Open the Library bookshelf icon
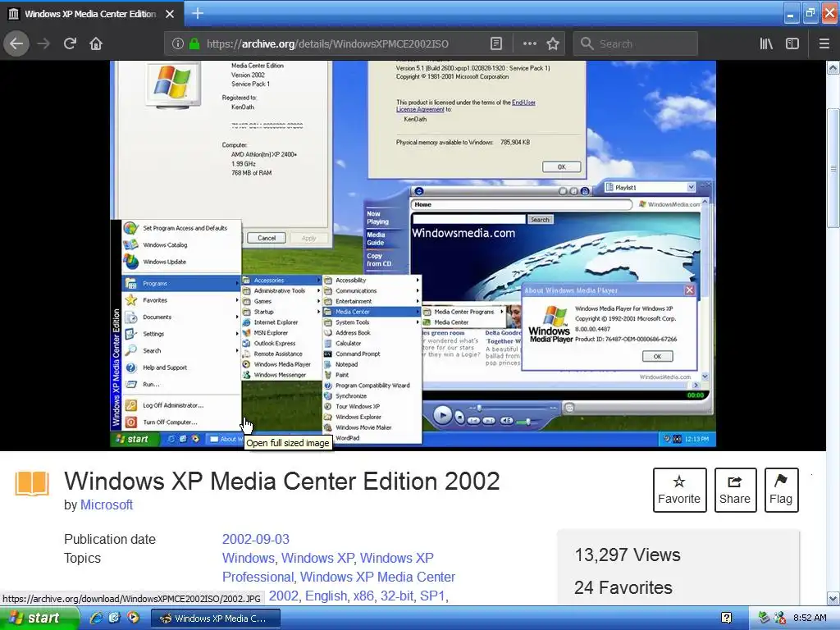The height and width of the screenshot is (630, 840). click(x=766, y=44)
